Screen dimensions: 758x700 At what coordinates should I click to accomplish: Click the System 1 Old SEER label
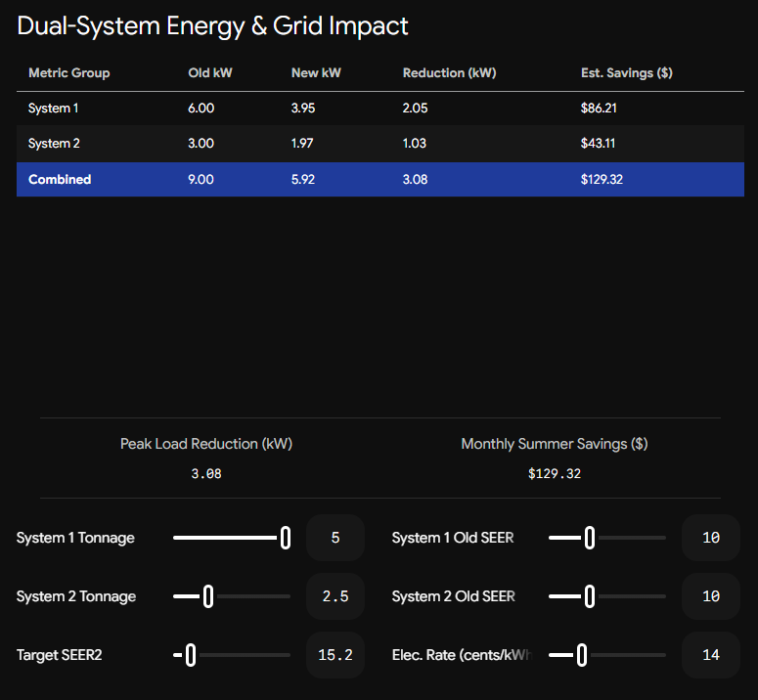[453, 538]
